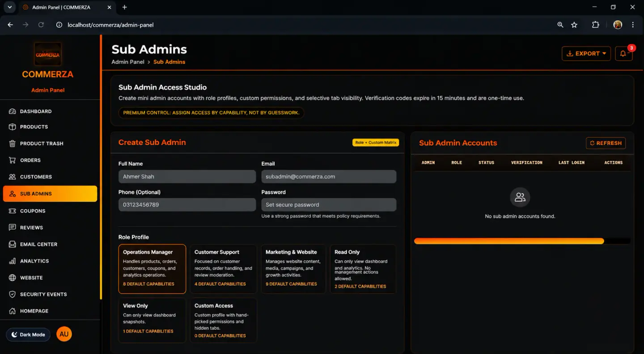
Task: Click the ACTIONS column header
Action: (614, 163)
